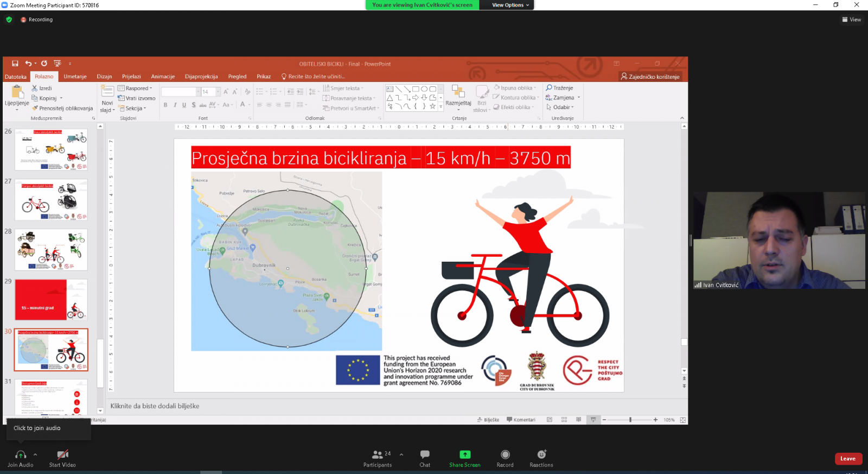Switch to the Pregled tab
This screenshot has height=474, width=868.
237,77
